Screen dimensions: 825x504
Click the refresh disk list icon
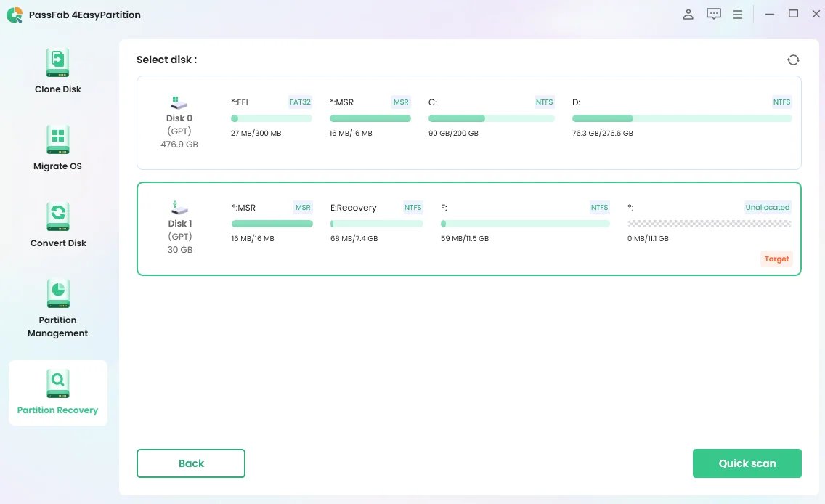click(x=793, y=60)
